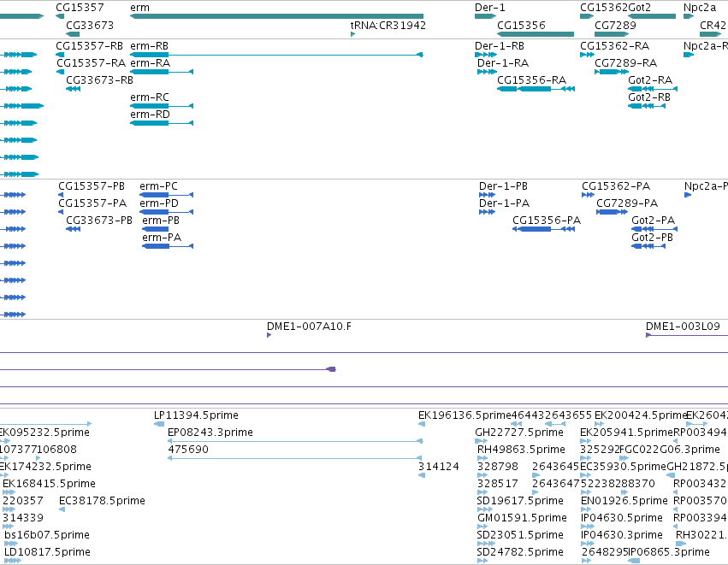Click transcript CG15357-RB
Viewport: 728px width, 565px height.
click(x=89, y=46)
